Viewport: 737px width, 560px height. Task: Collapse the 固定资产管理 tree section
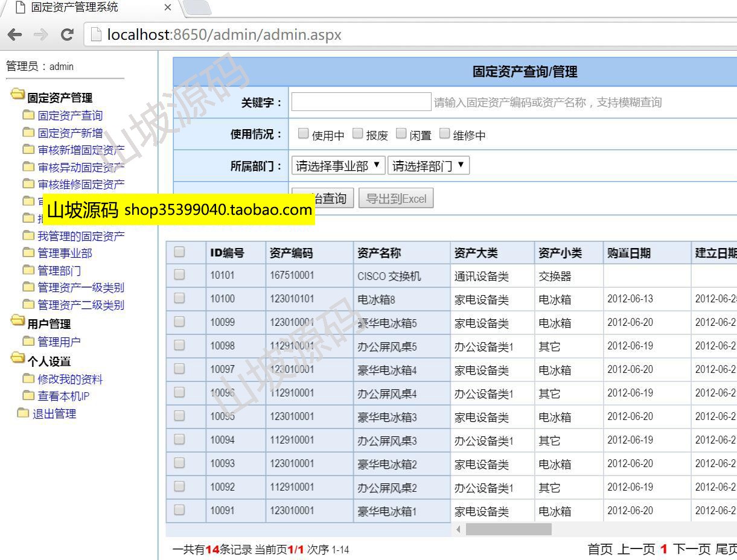(x=18, y=96)
